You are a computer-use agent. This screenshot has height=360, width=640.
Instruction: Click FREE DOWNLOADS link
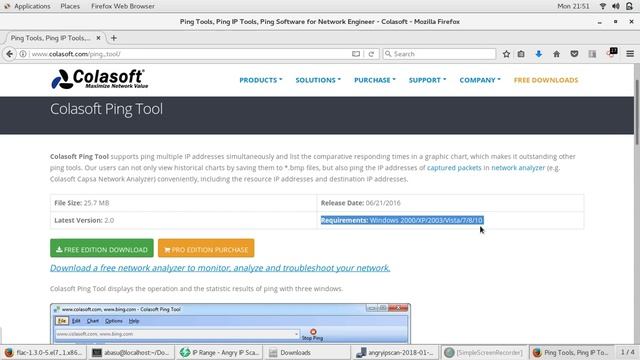click(x=546, y=80)
